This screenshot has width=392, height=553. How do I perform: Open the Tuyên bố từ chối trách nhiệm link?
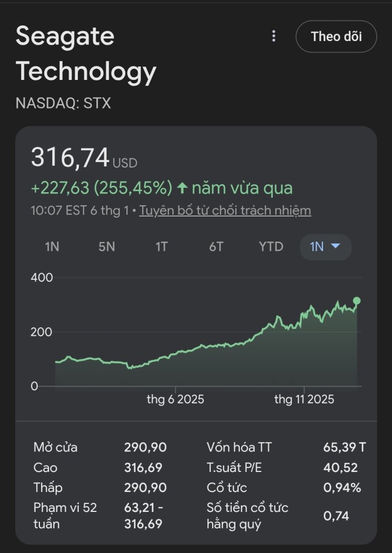[x=225, y=210]
